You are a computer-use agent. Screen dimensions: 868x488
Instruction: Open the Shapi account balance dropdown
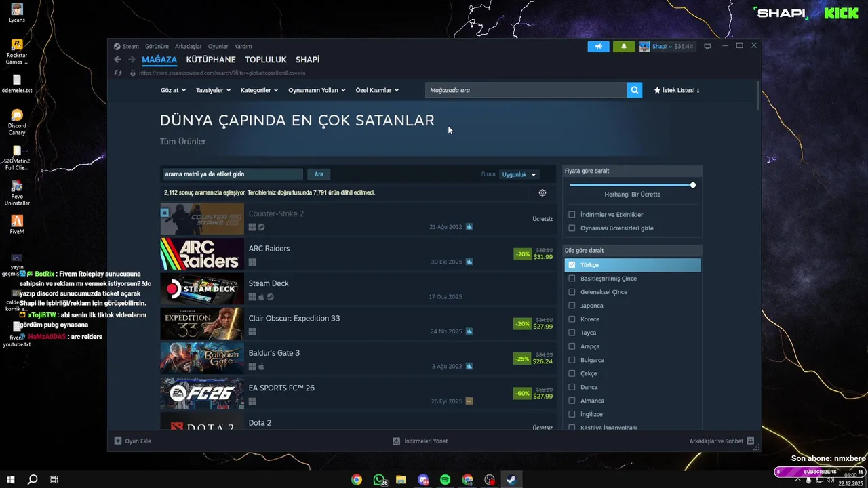pyautogui.click(x=673, y=47)
